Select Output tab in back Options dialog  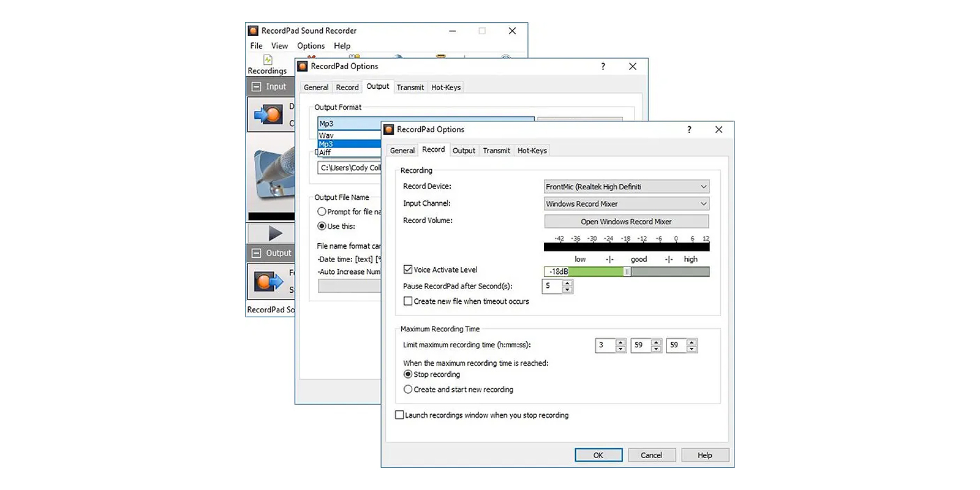(x=377, y=86)
